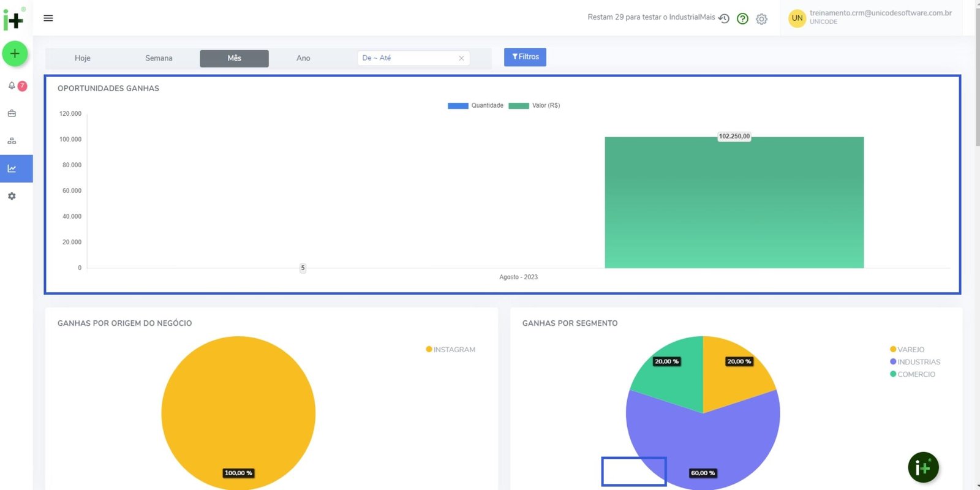Image resolution: width=980 pixels, height=490 pixels.
Task: Open the hamburger menu
Action: 48,18
